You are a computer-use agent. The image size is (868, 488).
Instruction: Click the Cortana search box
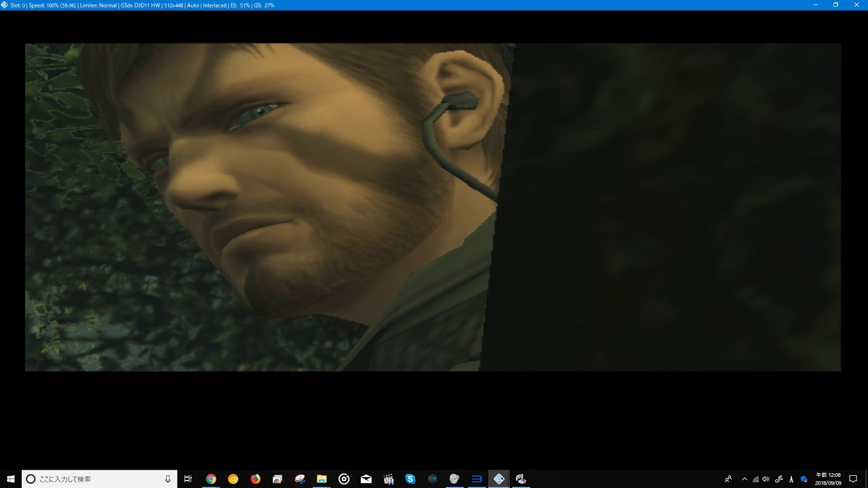(x=100, y=479)
